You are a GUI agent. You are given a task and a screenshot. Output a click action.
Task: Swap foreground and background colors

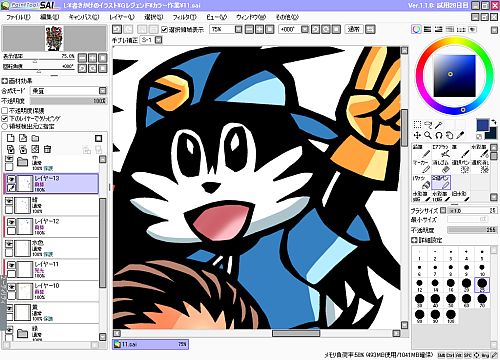click(x=493, y=122)
